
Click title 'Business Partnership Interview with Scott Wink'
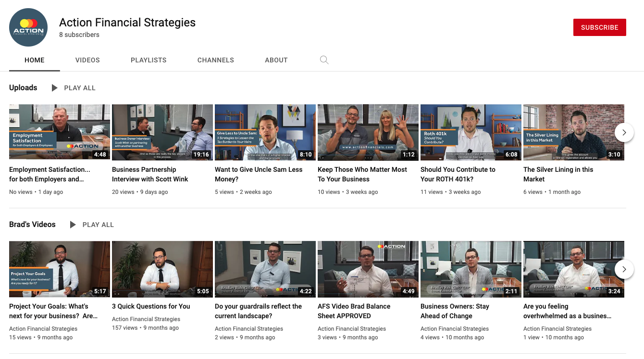[x=150, y=174]
